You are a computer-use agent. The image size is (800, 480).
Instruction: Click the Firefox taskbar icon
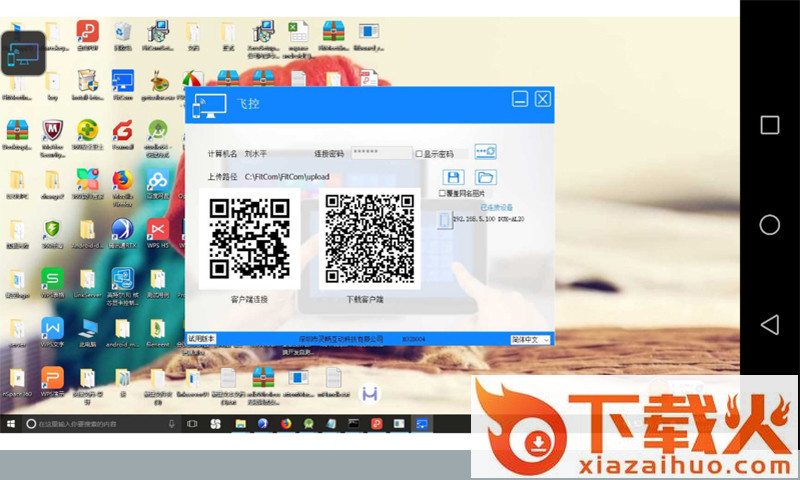286,424
